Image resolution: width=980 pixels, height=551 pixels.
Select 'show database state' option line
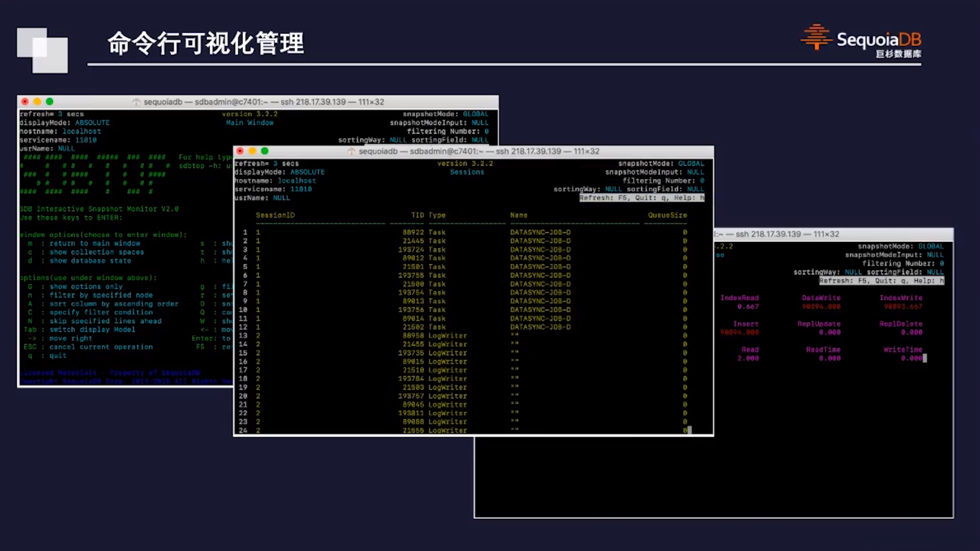(x=90, y=261)
